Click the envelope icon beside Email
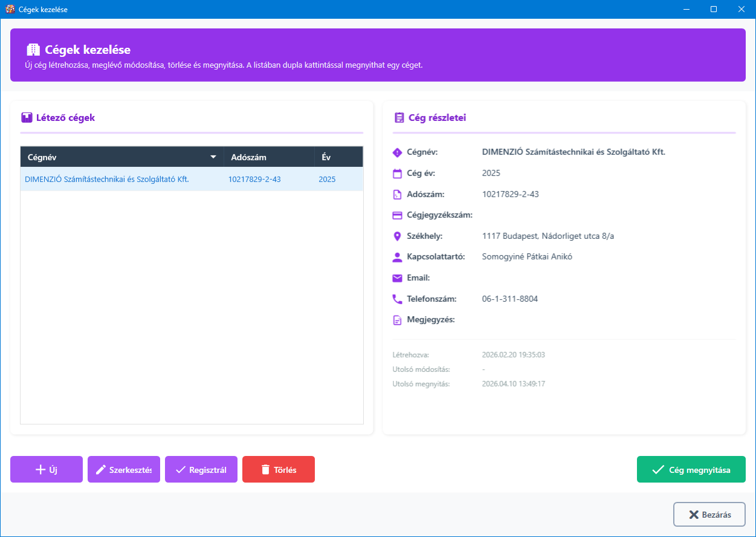 pyautogui.click(x=397, y=278)
